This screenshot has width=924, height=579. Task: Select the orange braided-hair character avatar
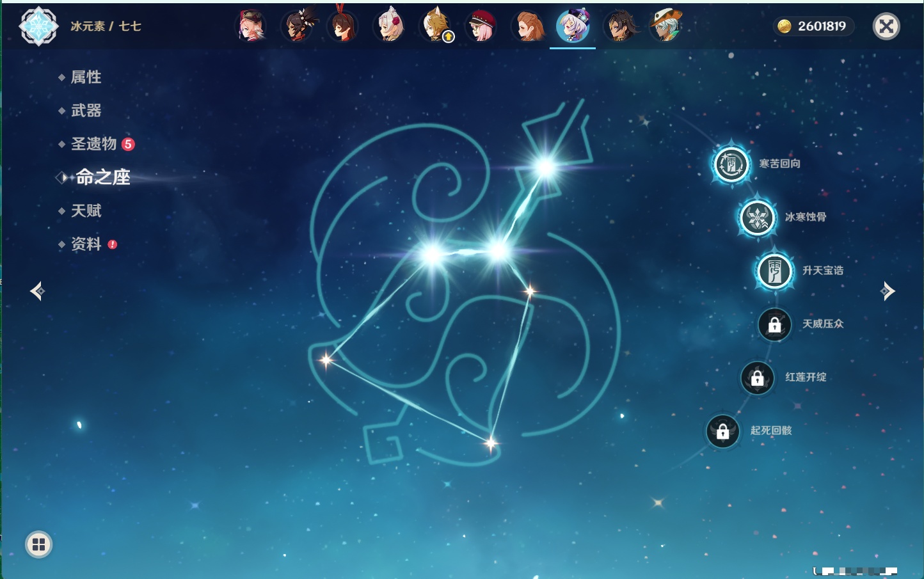coord(527,26)
